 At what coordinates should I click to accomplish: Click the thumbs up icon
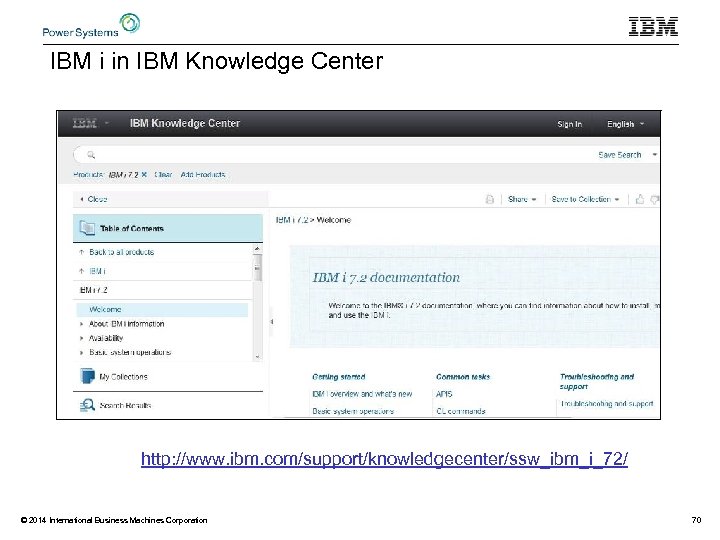640,199
